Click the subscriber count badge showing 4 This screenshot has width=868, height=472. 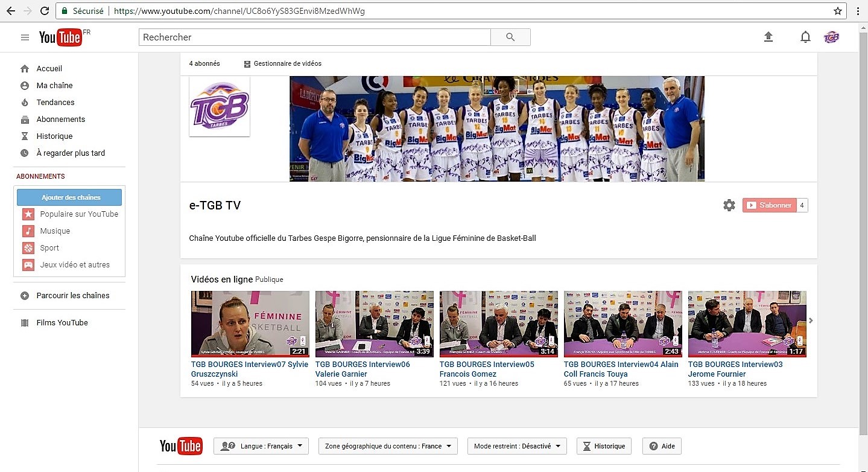coord(802,205)
